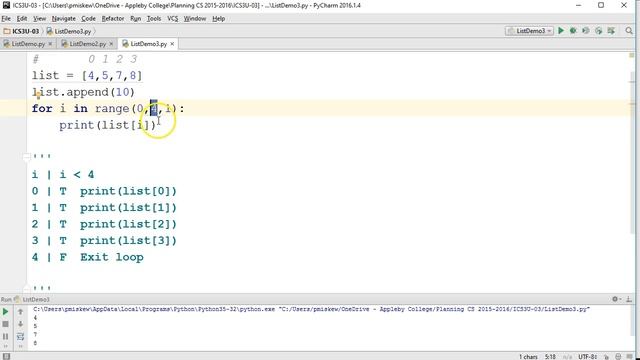Click '0 | T print(list[0])' line

pyautogui.click(x=104, y=191)
